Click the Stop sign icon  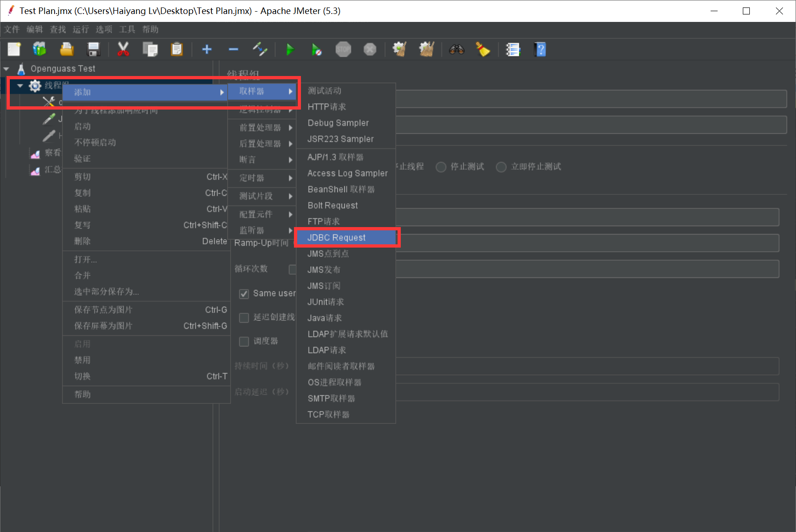click(x=343, y=49)
